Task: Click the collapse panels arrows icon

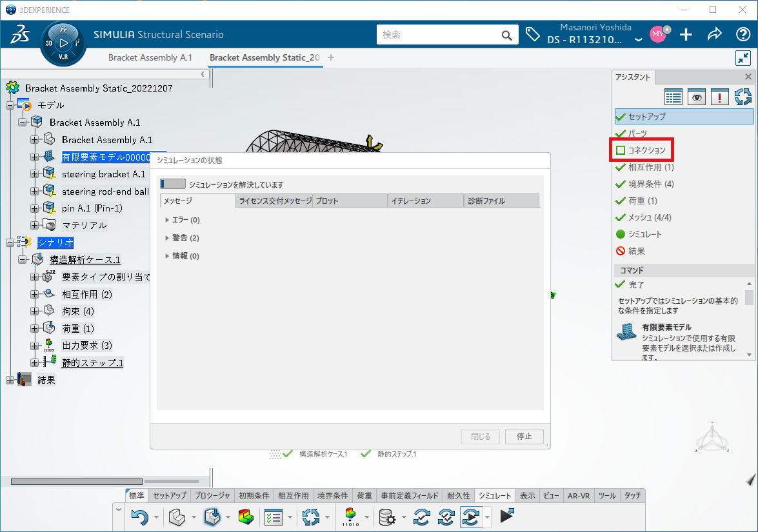Action: click(x=743, y=58)
